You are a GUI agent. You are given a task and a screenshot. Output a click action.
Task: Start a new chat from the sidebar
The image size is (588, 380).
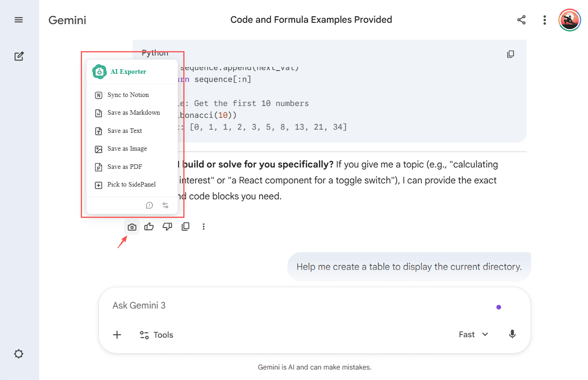tap(19, 56)
